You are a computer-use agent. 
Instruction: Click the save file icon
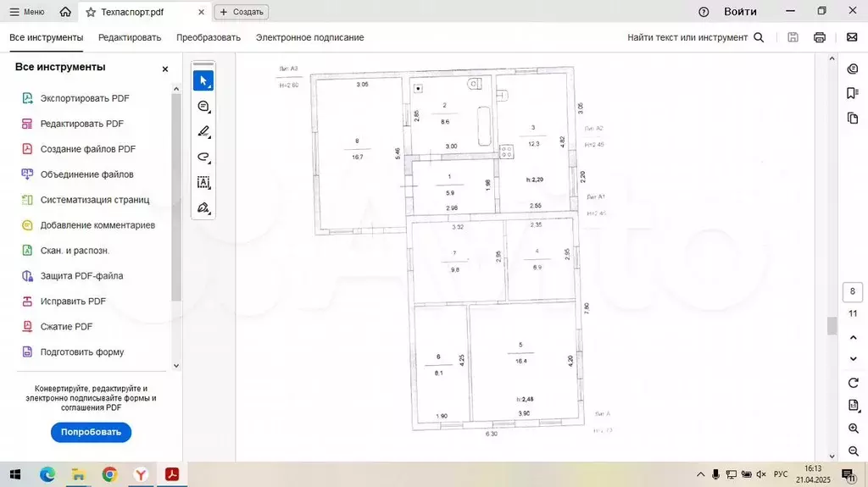coord(793,37)
